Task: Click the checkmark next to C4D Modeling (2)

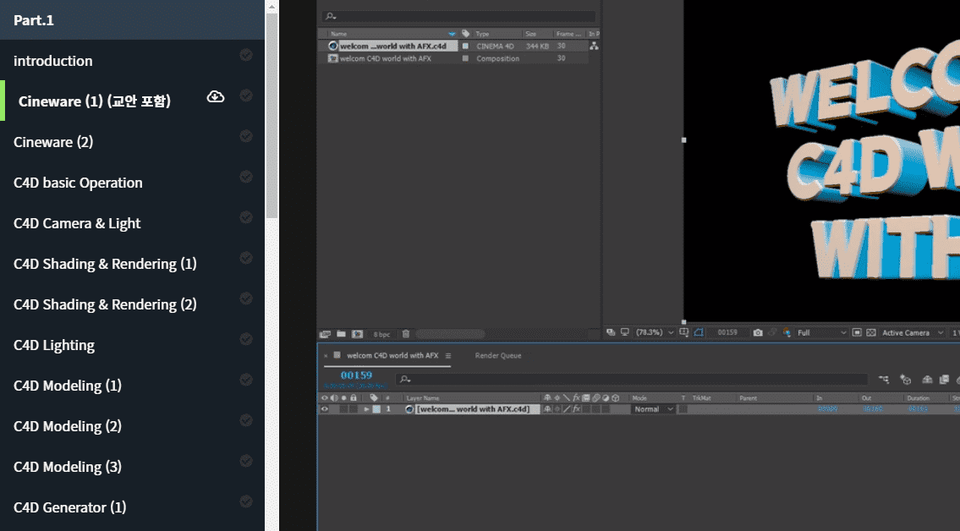Action: 246,420
